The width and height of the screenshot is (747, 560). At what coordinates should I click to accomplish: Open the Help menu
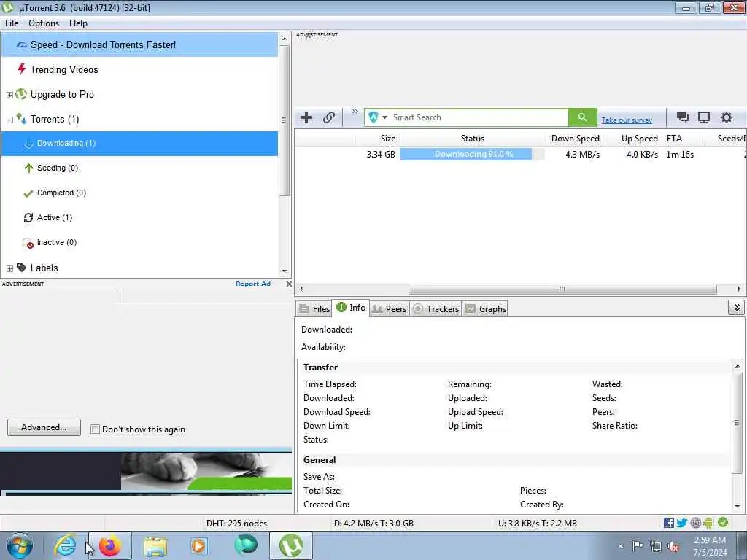pyautogui.click(x=78, y=23)
